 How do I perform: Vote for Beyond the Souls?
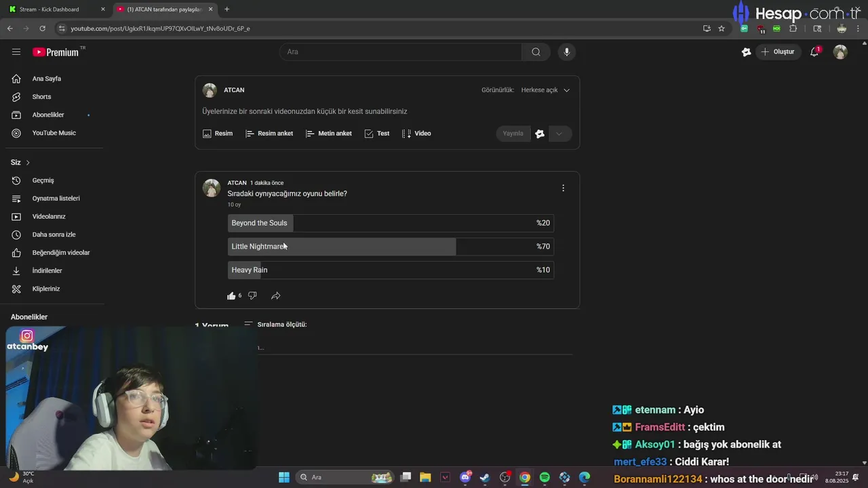(x=391, y=223)
